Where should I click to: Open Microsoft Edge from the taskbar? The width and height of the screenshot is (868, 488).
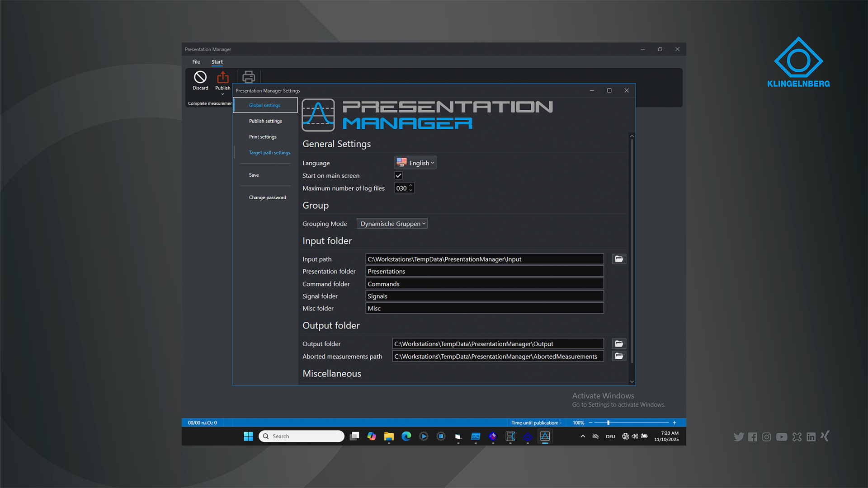[x=406, y=436]
